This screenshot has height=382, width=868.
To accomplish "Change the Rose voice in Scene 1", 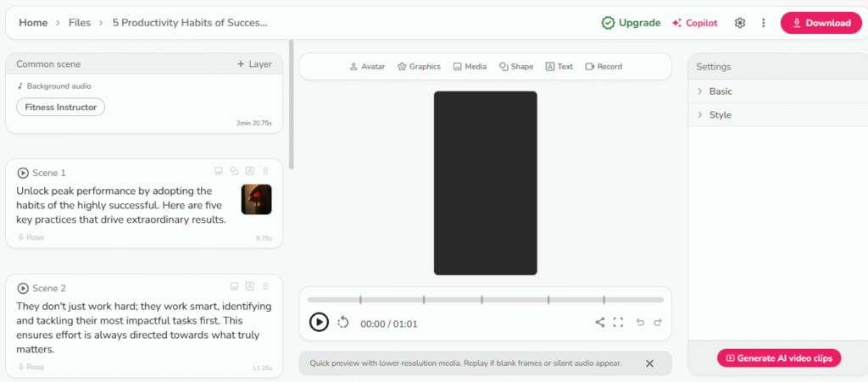I will (31, 237).
